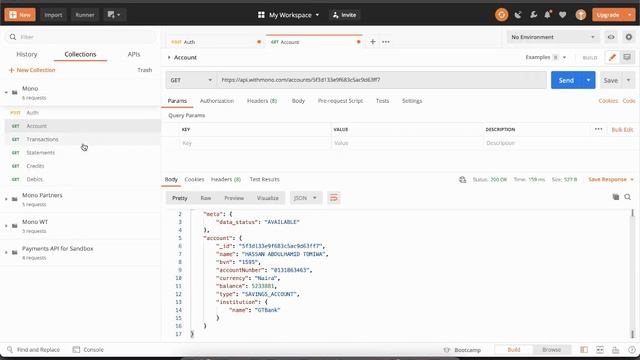Image resolution: width=640 pixels, height=360 pixels.
Task: Open the HTTP method GET dropdown
Action: click(x=191, y=80)
